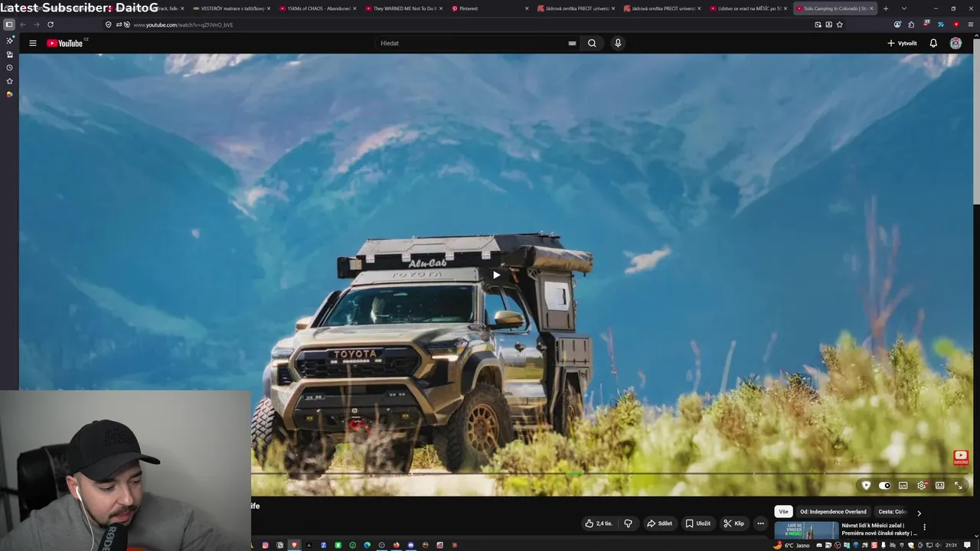Toggle the browser sidebar panel button

click(x=9, y=24)
